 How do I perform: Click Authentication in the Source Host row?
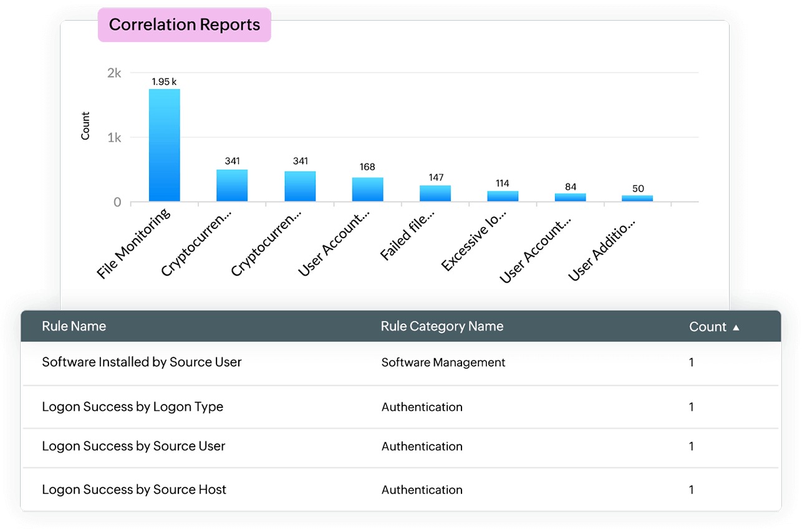[422, 490]
